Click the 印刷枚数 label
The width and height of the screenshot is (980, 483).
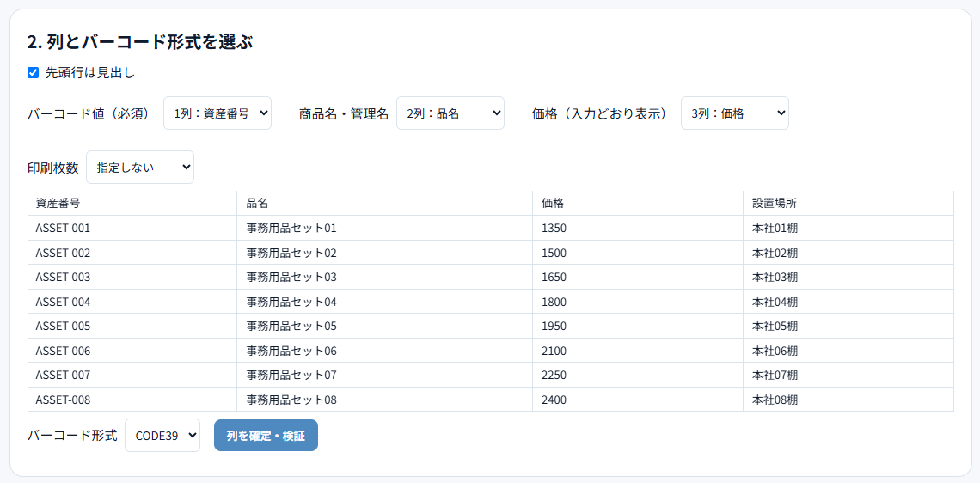(53, 168)
